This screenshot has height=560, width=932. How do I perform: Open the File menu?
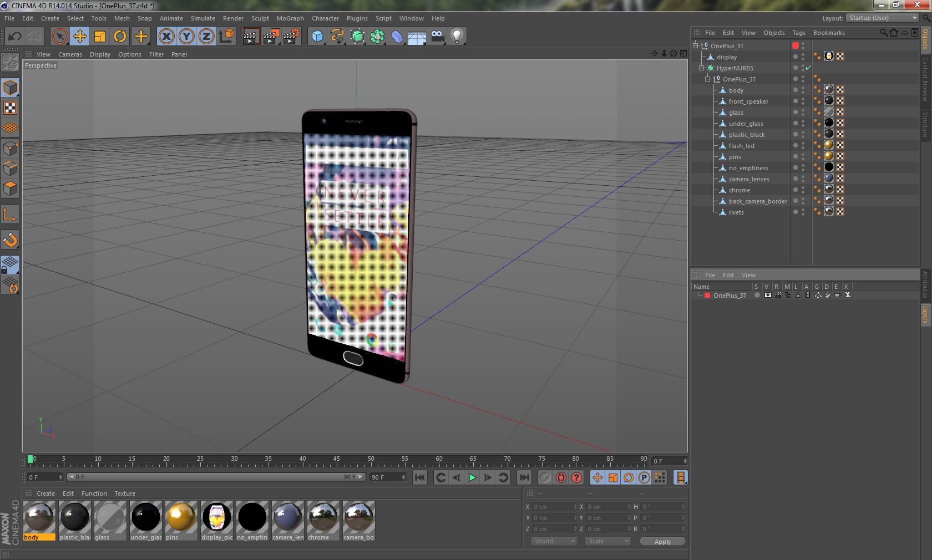pos(9,18)
